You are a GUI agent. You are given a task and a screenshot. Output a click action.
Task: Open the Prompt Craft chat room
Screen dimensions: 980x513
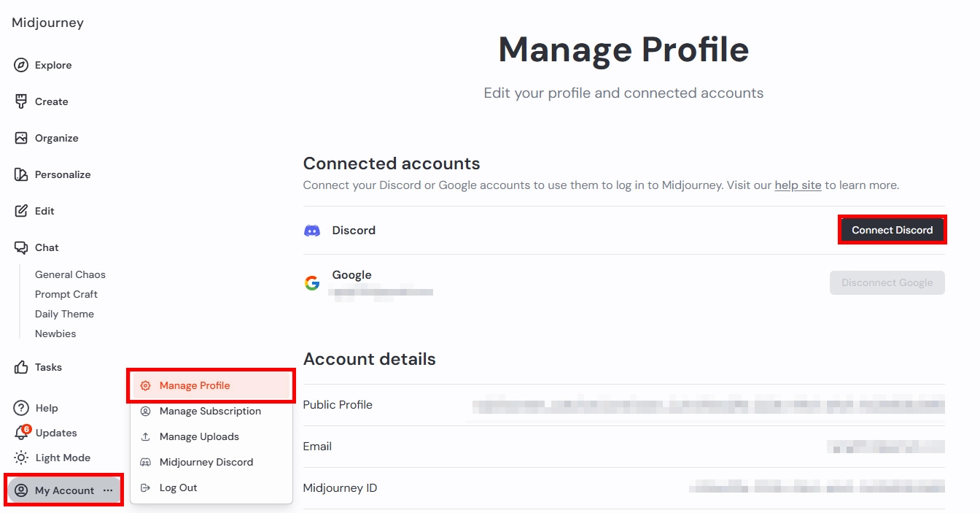[x=66, y=294]
